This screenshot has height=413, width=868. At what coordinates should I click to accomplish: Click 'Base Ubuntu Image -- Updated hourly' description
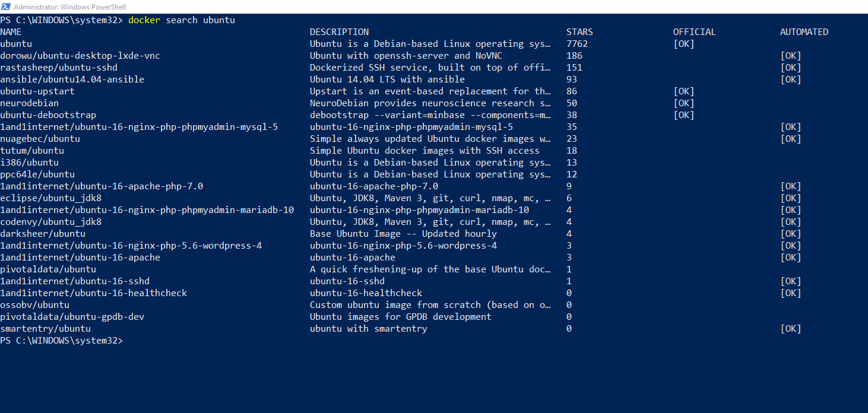coord(403,234)
